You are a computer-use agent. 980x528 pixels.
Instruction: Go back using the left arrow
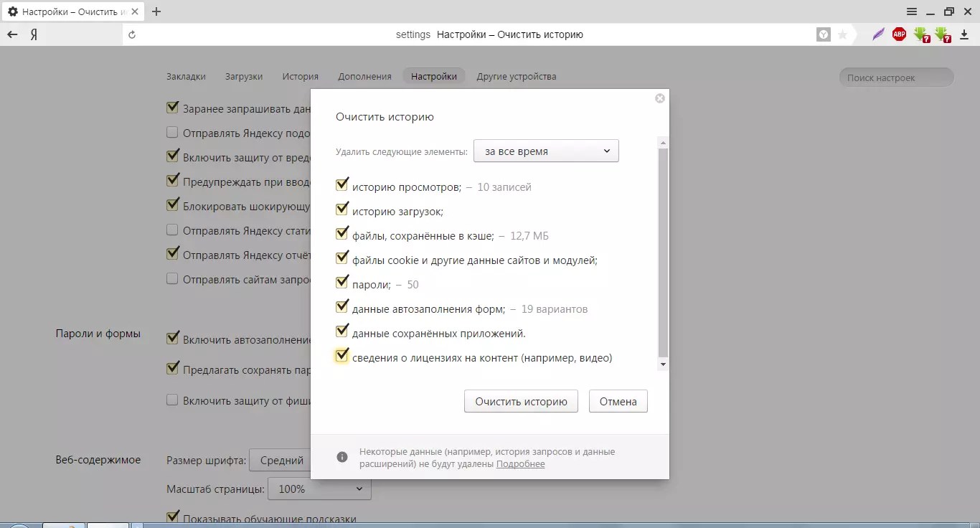coord(12,34)
